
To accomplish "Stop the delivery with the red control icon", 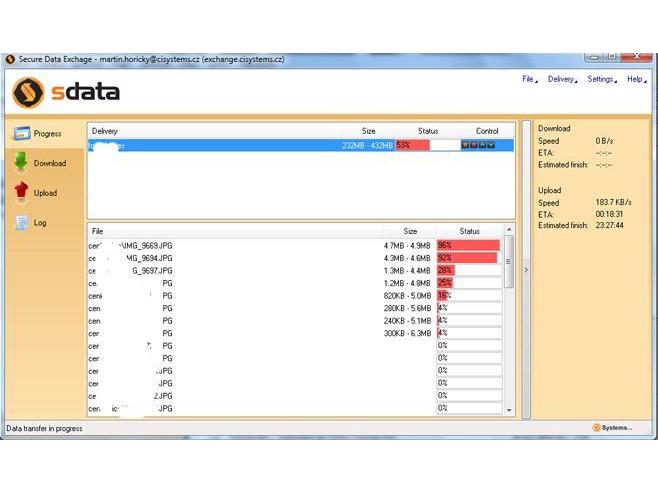I will click(x=474, y=145).
